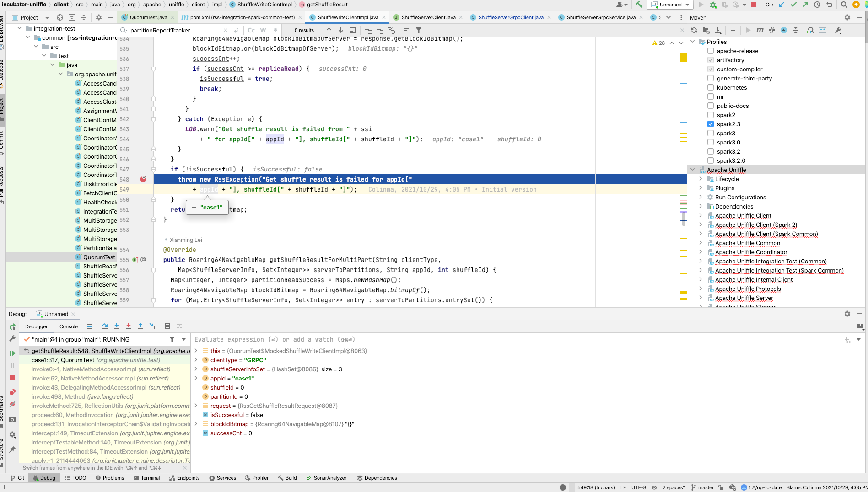This screenshot has height=492, width=868.
Task: Open Search Everywhere magnifier icon
Action: click(x=844, y=5)
